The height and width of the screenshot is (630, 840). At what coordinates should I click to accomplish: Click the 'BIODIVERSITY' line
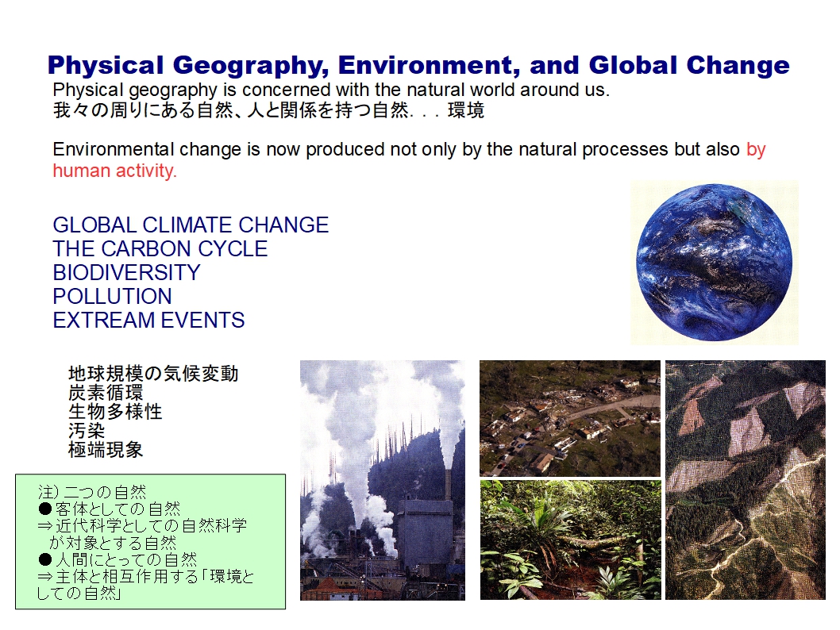[x=126, y=272]
